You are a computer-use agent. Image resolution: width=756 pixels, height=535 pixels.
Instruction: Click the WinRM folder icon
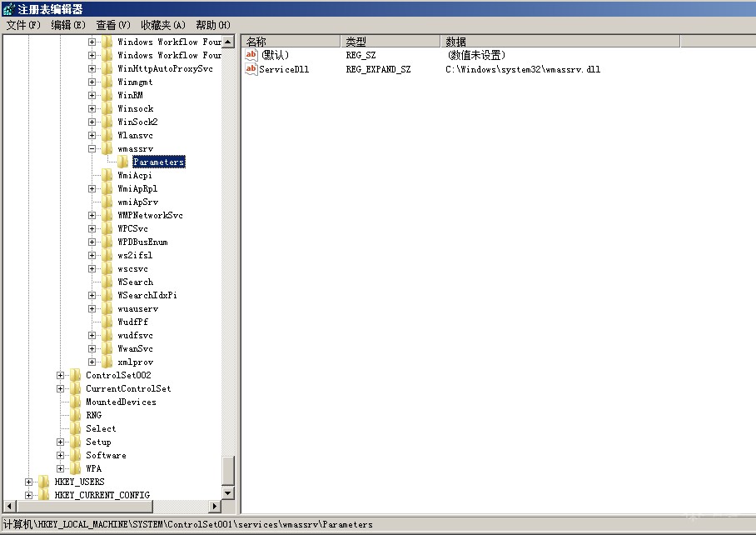pos(107,95)
